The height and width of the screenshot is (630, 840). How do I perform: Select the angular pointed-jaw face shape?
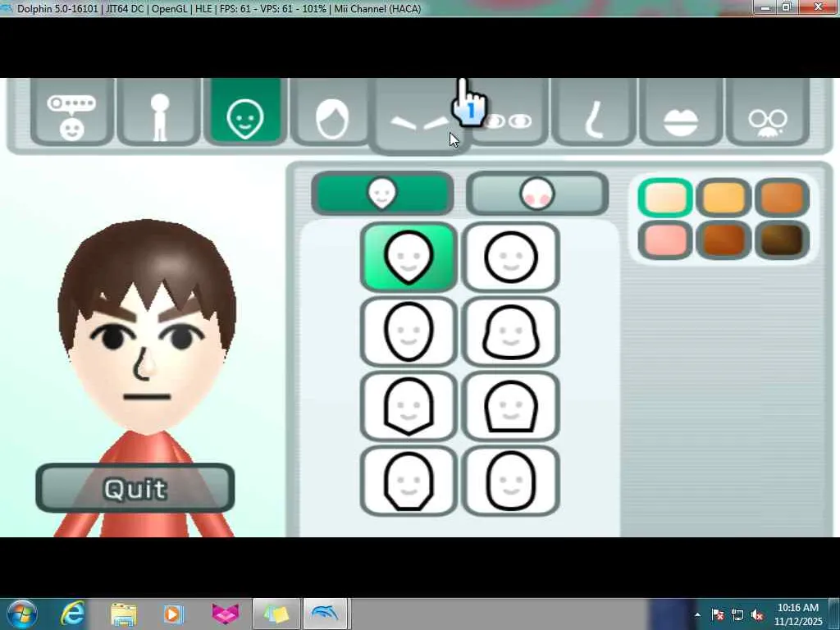click(x=409, y=406)
